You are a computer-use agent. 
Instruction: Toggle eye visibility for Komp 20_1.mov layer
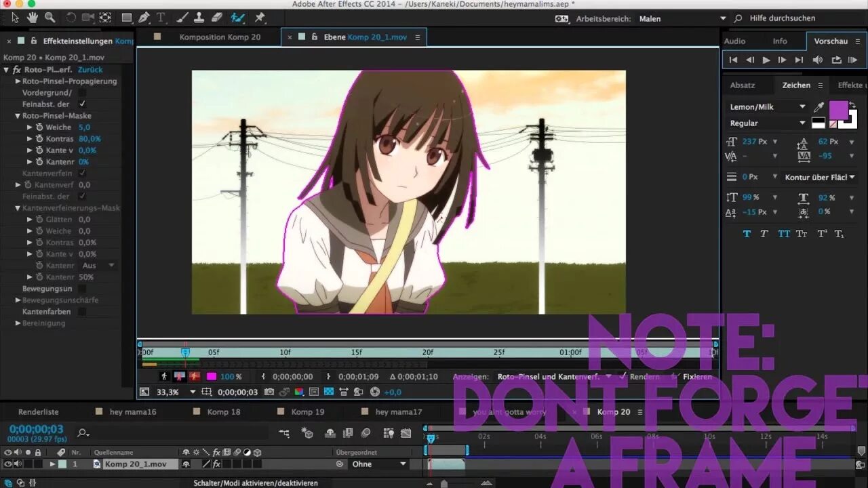click(x=8, y=464)
